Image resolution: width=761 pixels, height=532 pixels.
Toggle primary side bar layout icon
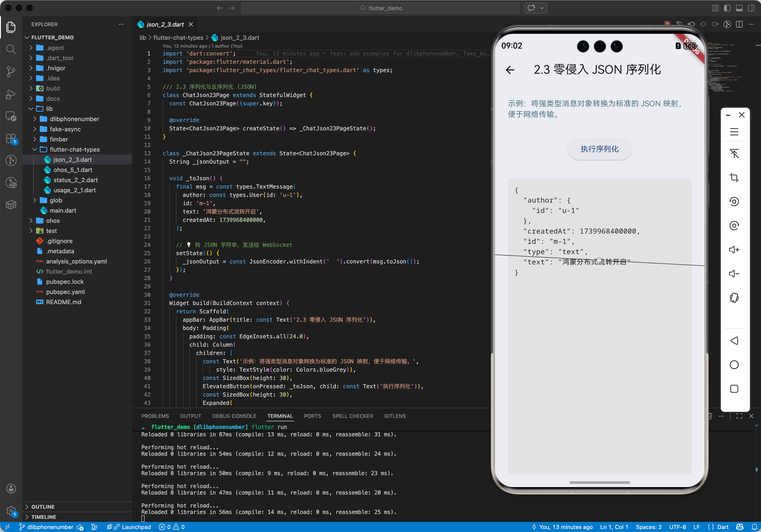point(727,8)
